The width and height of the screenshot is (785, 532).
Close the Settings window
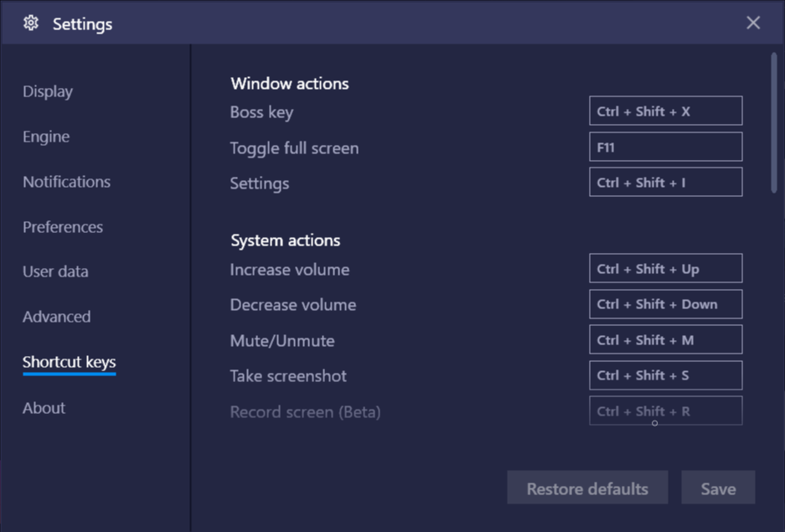tap(753, 23)
